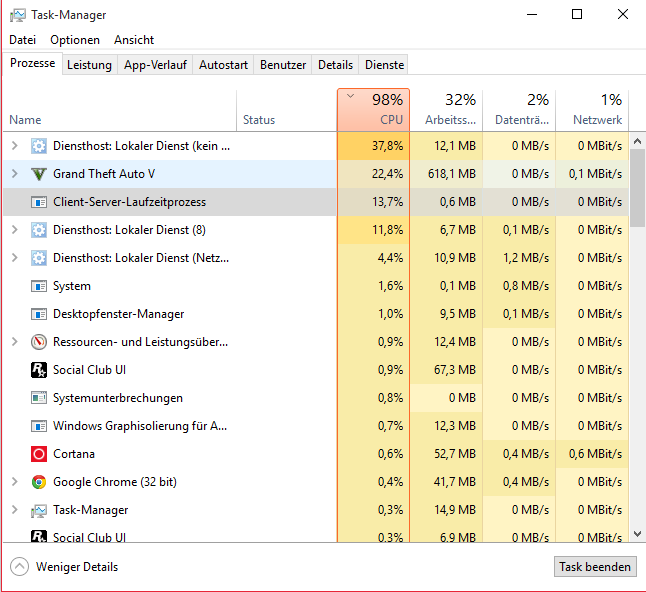Expand Diensthost: Lokaler Dienst (8) group
The height and width of the screenshot is (592, 646).
pyautogui.click(x=15, y=229)
